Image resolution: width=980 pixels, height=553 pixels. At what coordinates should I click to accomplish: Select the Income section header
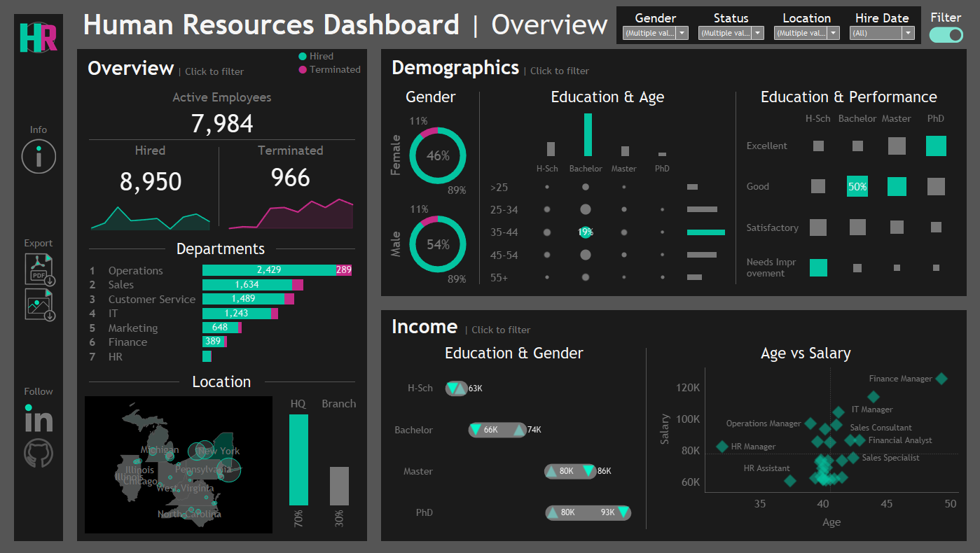(x=425, y=326)
